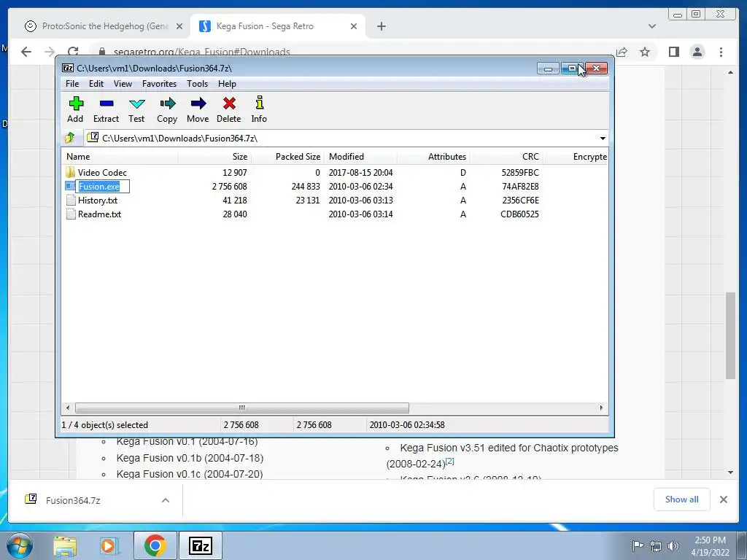This screenshot has width=747, height=560.
Task: Open Windows Explorer from the taskbar
Action: (x=65, y=545)
